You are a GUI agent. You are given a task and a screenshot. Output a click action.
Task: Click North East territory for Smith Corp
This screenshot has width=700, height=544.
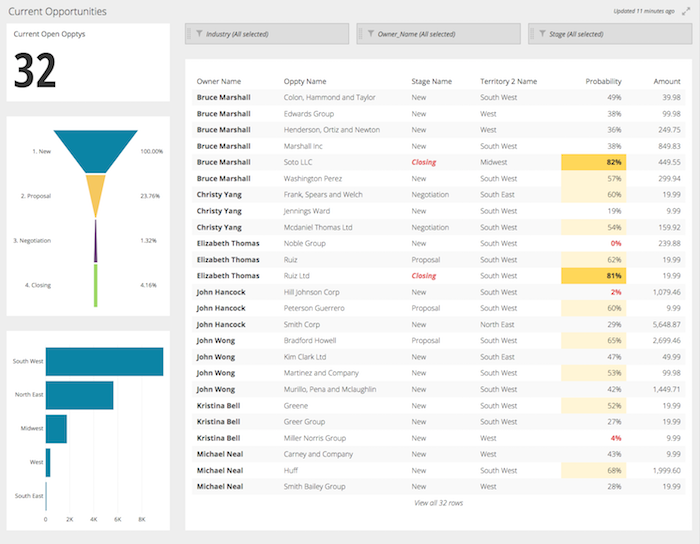[497, 324]
